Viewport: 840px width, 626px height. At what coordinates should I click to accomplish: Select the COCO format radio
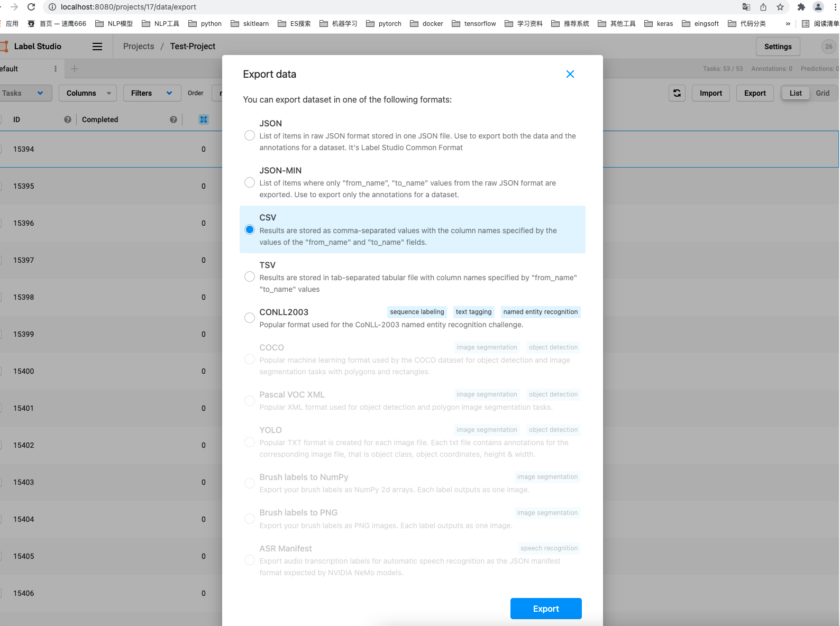(x=250, y=359)
